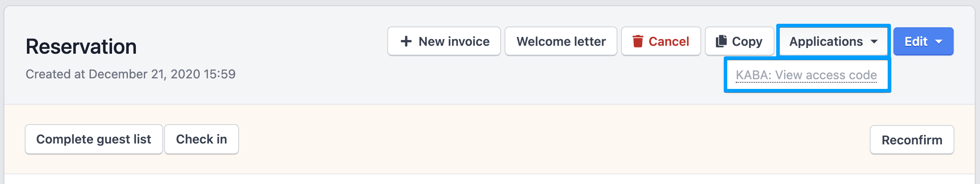Click the red trash icon
Screen dimensions: 980x184
click(x=638, y=41)
